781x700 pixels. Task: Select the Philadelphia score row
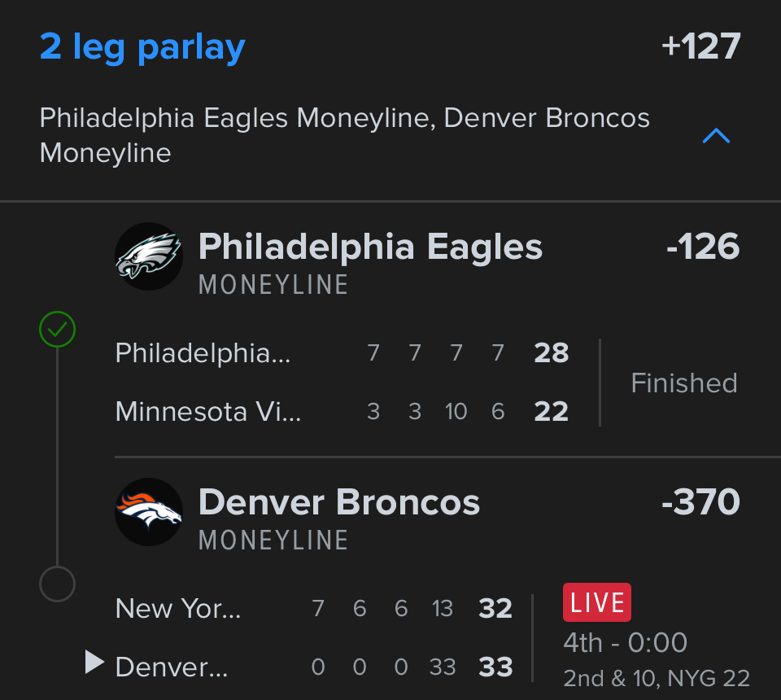coord(342,352)
